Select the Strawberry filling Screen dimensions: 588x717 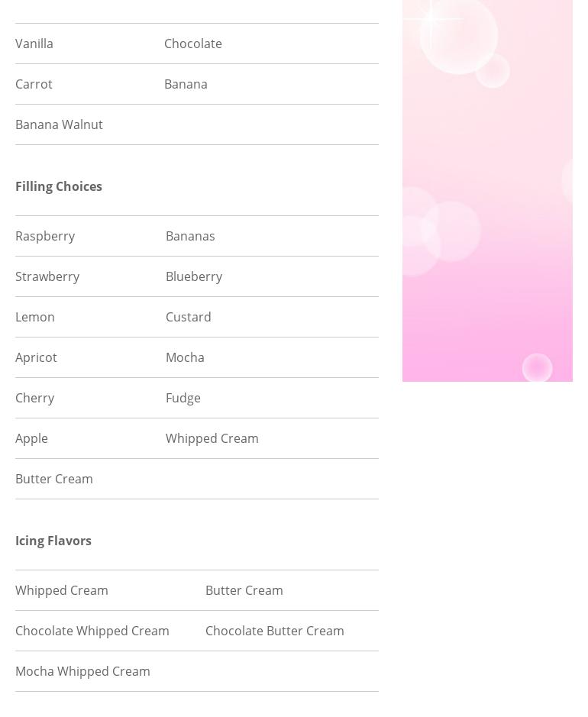pyautogui.click(x=47, y=276)
